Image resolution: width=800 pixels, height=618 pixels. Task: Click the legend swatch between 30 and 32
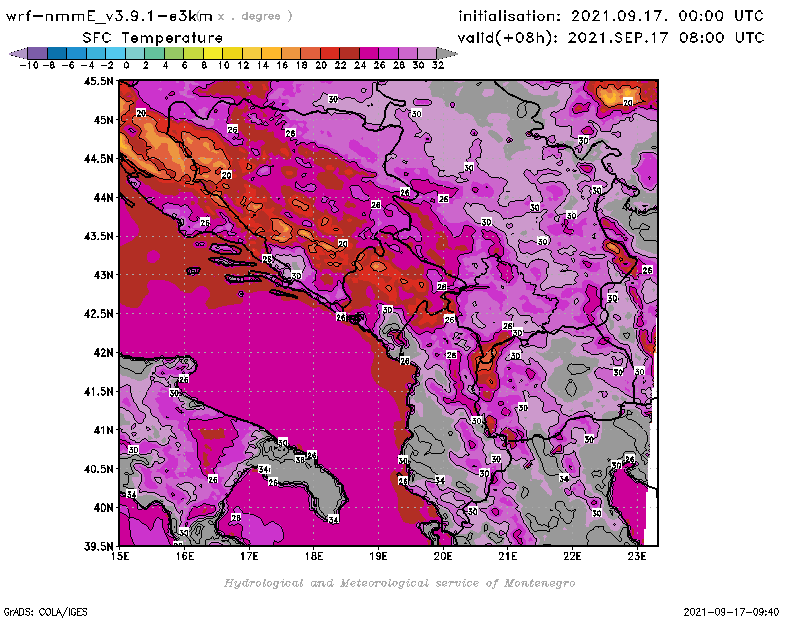tap(427, 53)
